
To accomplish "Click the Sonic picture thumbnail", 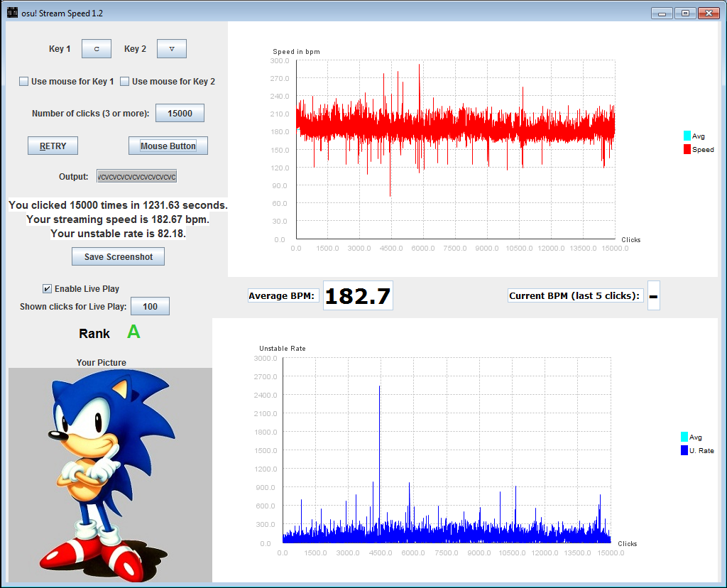I will point(110,475).
